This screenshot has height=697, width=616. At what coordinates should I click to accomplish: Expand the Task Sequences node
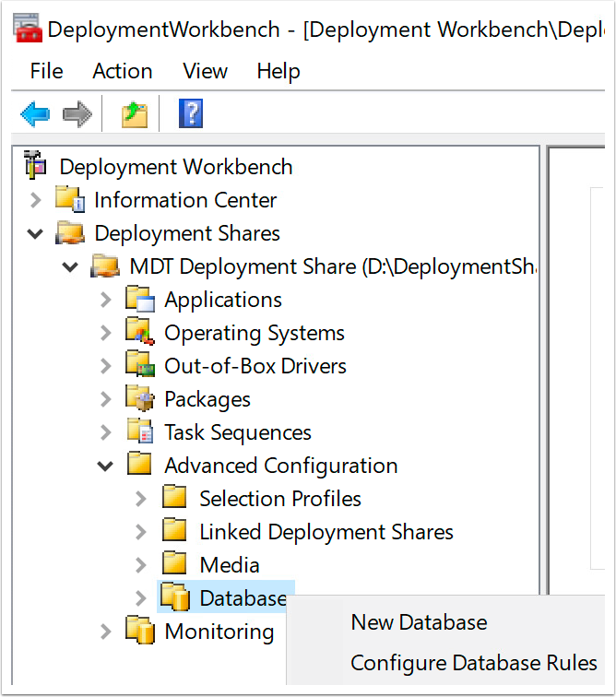pyautogui.click(x=106, y=432)
